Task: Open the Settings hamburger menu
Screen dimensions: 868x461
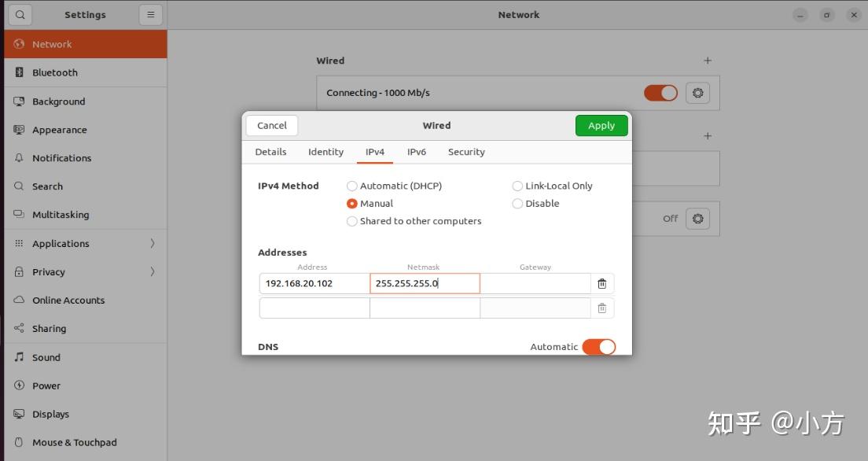Action: click(149, 14)
